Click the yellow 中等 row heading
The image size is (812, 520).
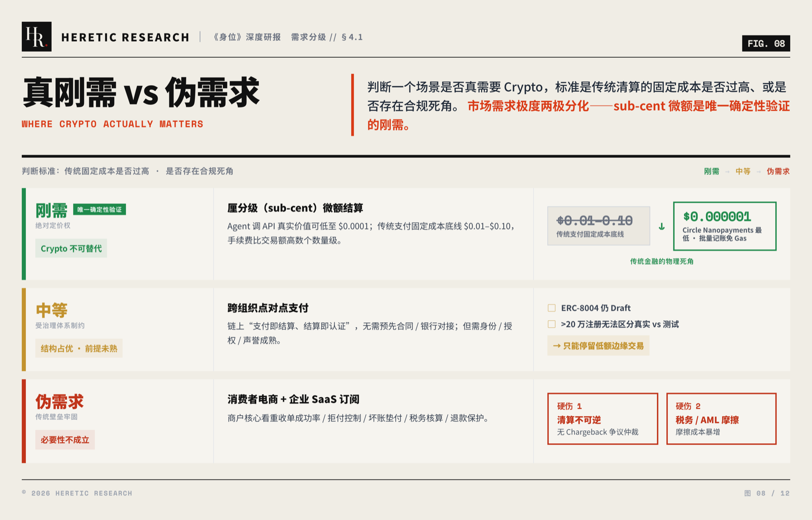tap(51, 310)
